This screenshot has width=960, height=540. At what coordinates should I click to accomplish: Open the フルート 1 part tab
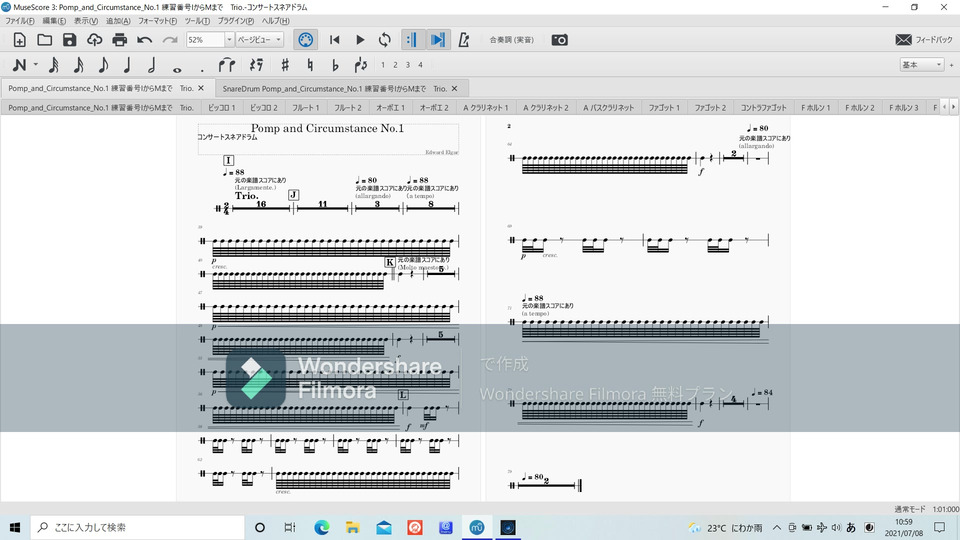click(306, 108)
